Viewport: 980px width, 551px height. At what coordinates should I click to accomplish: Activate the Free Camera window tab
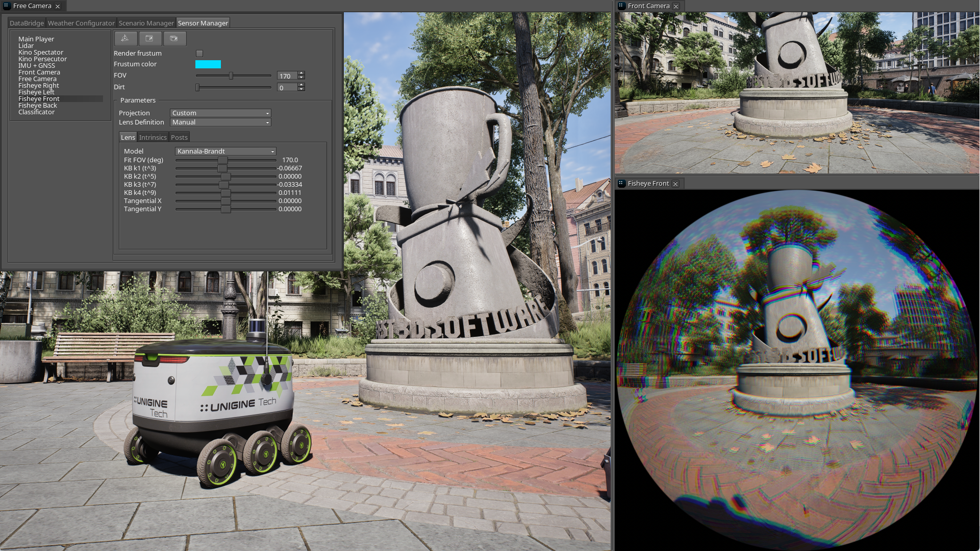[x=32, y=6]
